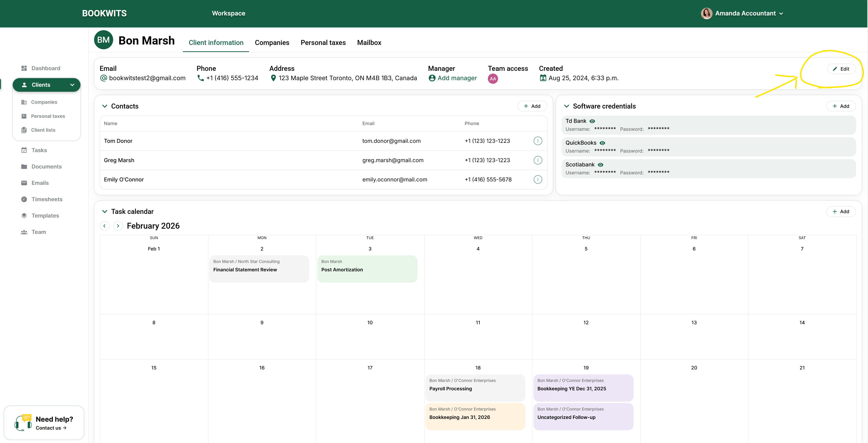
Task: Click the Add manager link
Action: pos(453,78)
